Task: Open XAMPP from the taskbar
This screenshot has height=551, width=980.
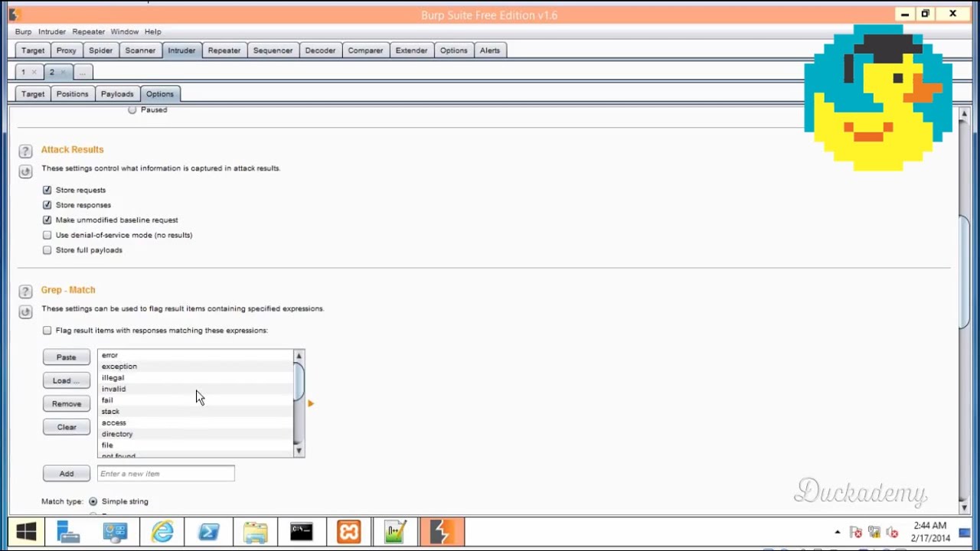Action: [x=348, y=532]
